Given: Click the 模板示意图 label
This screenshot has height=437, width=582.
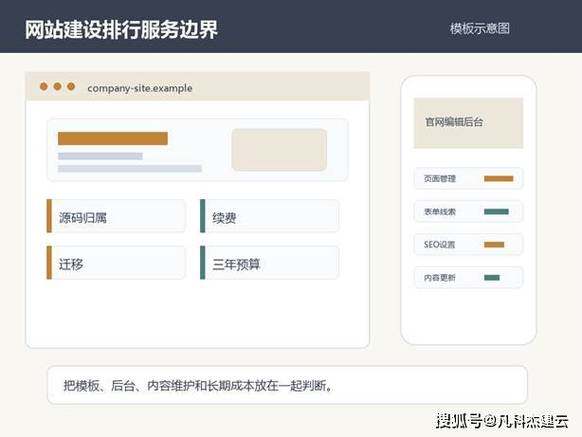Looking at the screenshot, I should (x=480, y=29).
